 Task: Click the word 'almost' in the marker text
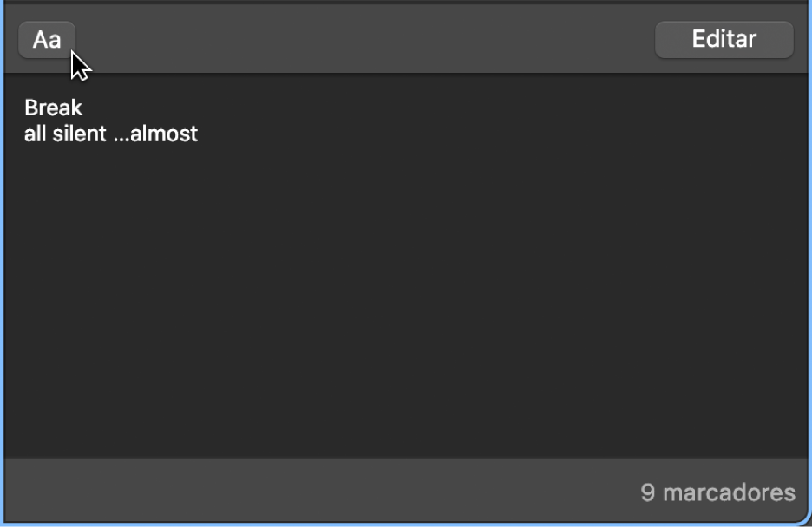(164, 134)
